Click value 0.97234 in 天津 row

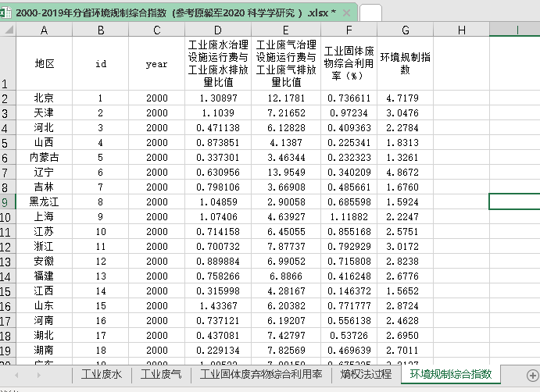pyautogui.click(x=349, y=113)
